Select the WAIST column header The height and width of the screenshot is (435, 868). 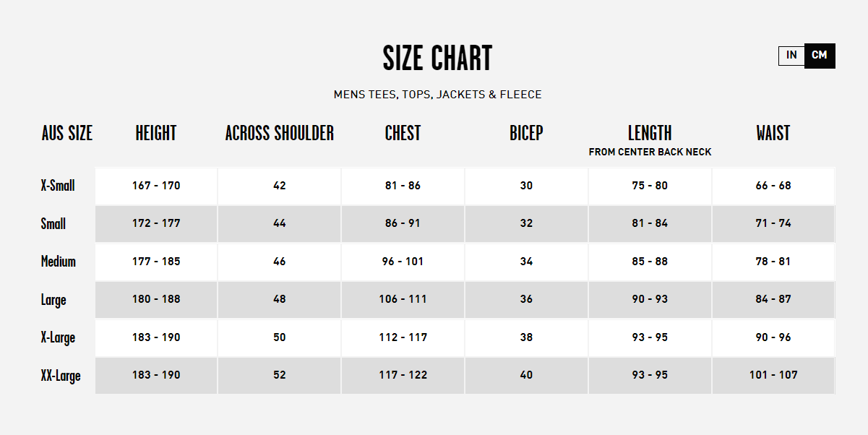(773, 133)
